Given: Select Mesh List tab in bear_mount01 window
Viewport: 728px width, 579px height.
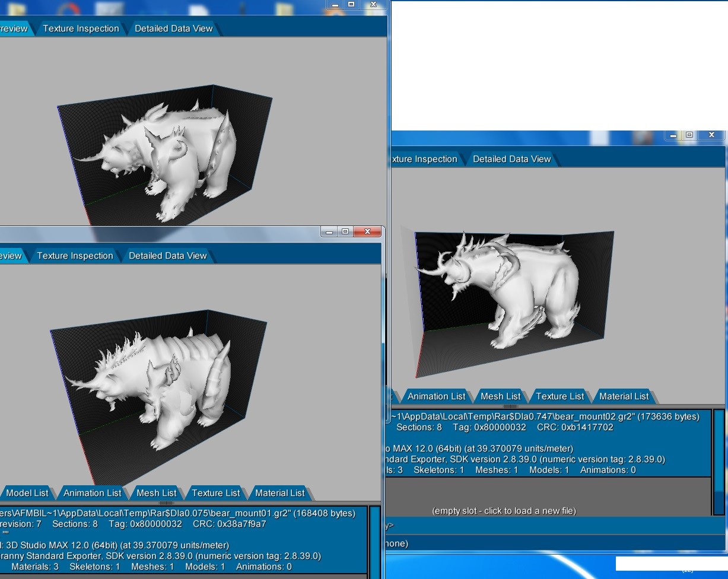Looking at the screenshot, I should click(x=156, y=493).
